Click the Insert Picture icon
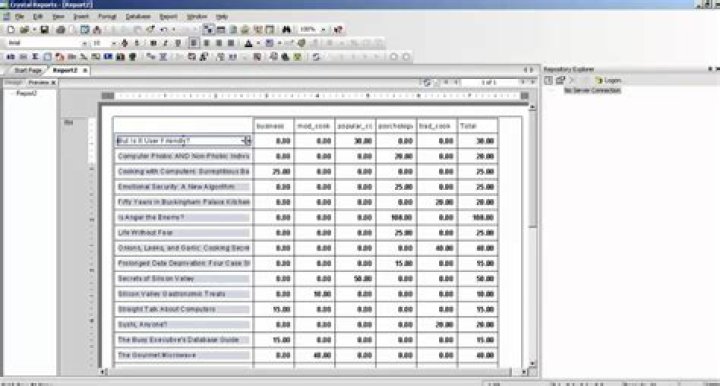 click(x=108, y=57)
